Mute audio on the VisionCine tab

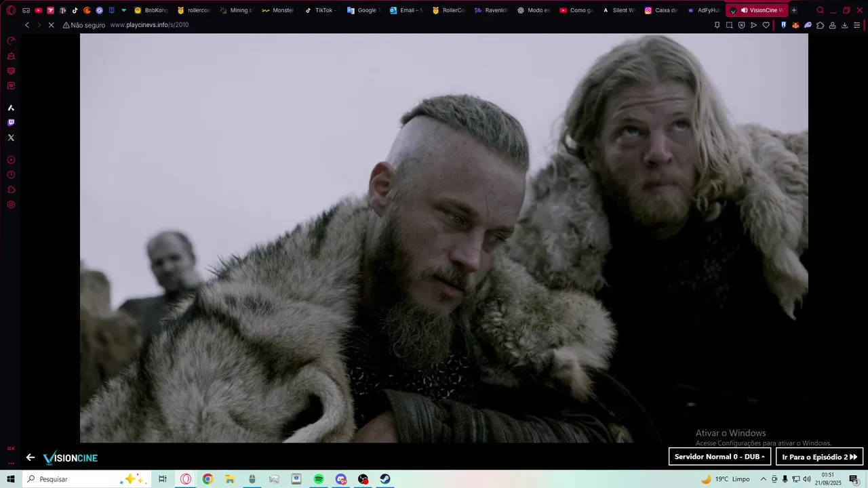pos(744,10)
